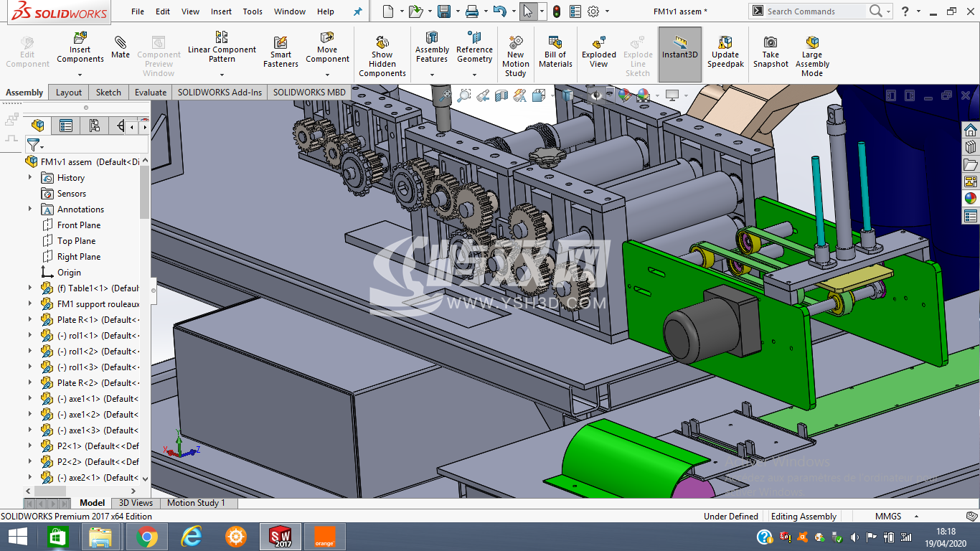The height and width of the screenshot is (551, 980).
Task: Select Zoom to Area tool
Action: 464,95
